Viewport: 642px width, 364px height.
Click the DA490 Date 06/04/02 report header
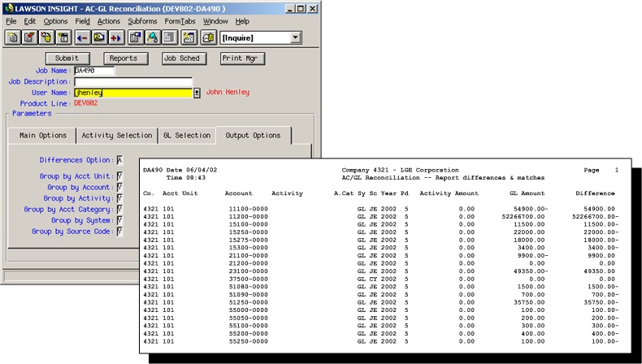(x=180, y=170)
